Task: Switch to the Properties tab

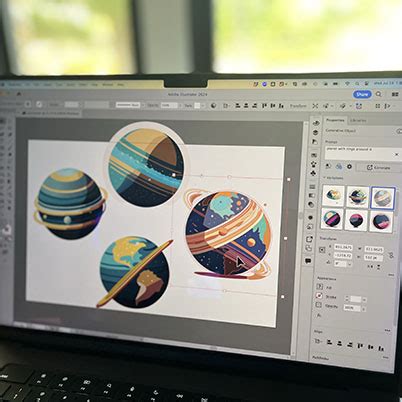Action: point(335,120)
